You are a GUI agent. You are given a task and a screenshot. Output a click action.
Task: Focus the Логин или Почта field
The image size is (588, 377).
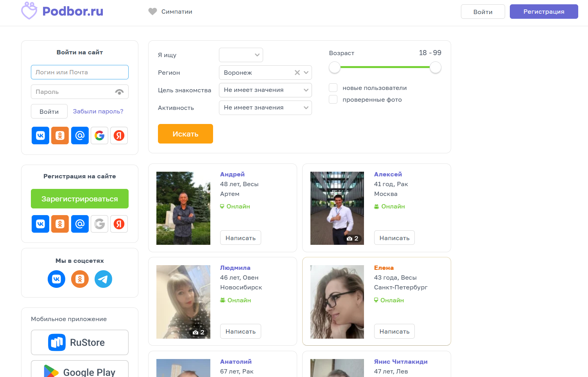point(80,72)
